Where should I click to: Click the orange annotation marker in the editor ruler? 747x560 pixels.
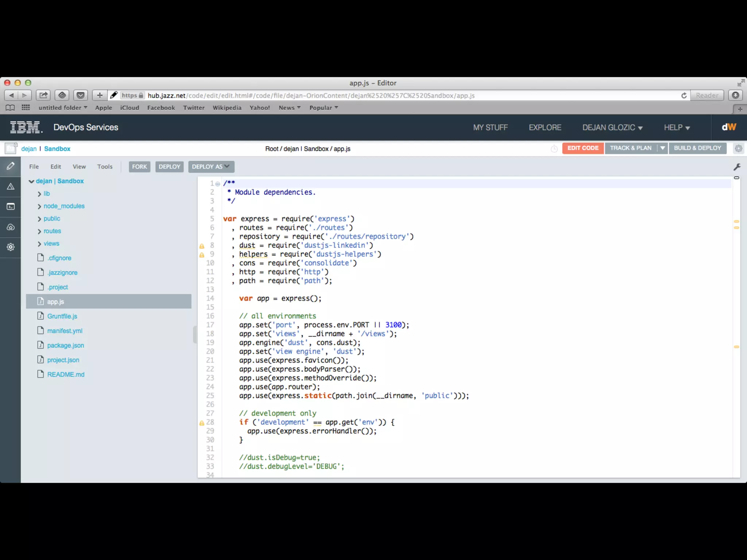click(736, 221)
